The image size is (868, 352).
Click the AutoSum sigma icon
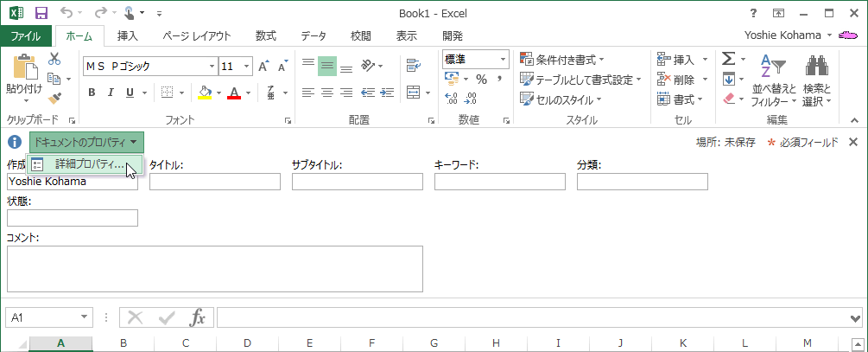point(728,59)
